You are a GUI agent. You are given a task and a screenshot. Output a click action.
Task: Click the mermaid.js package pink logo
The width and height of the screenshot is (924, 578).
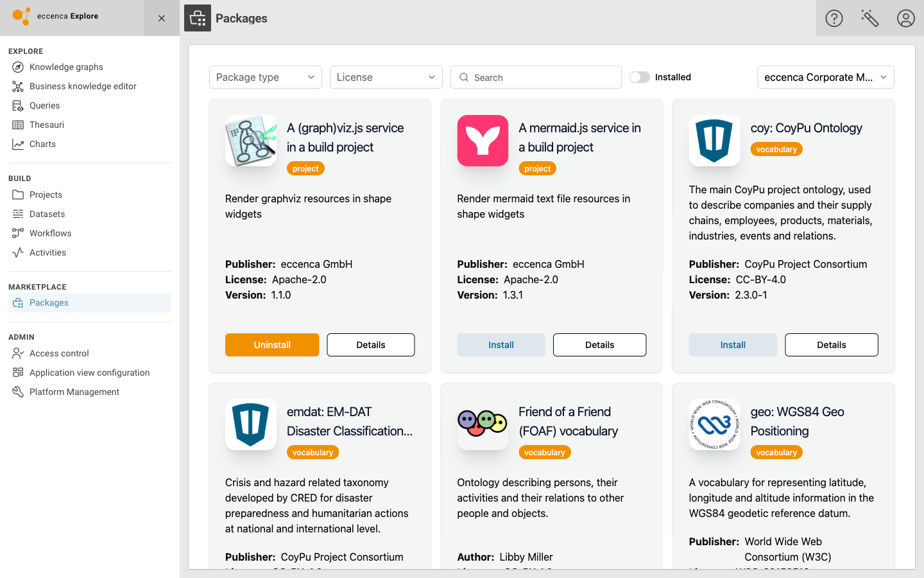click(x=483, y=141)
